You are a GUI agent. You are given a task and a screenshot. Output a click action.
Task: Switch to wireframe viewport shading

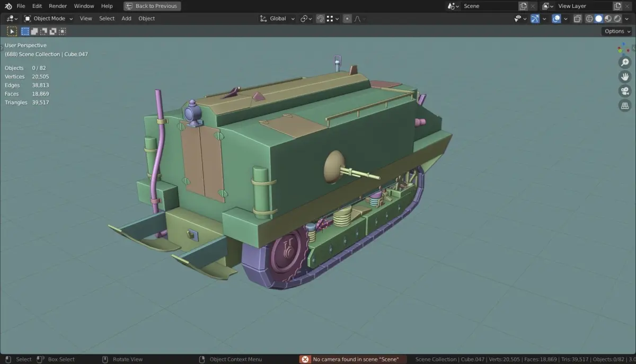pyautogui.click(x=589, y=19)
